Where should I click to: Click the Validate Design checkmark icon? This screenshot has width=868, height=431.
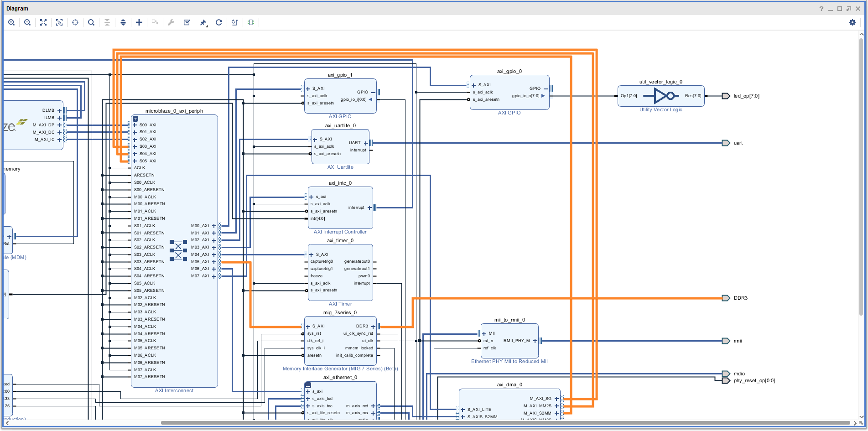(187, 22)
